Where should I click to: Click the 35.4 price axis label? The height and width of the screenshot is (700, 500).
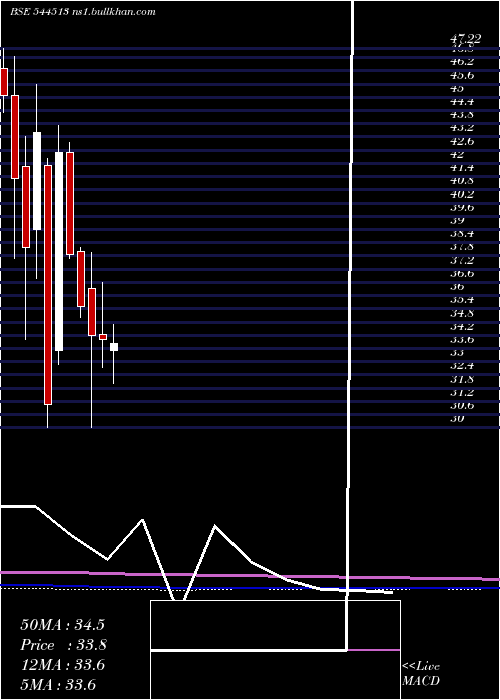click(x=462, y=300)
